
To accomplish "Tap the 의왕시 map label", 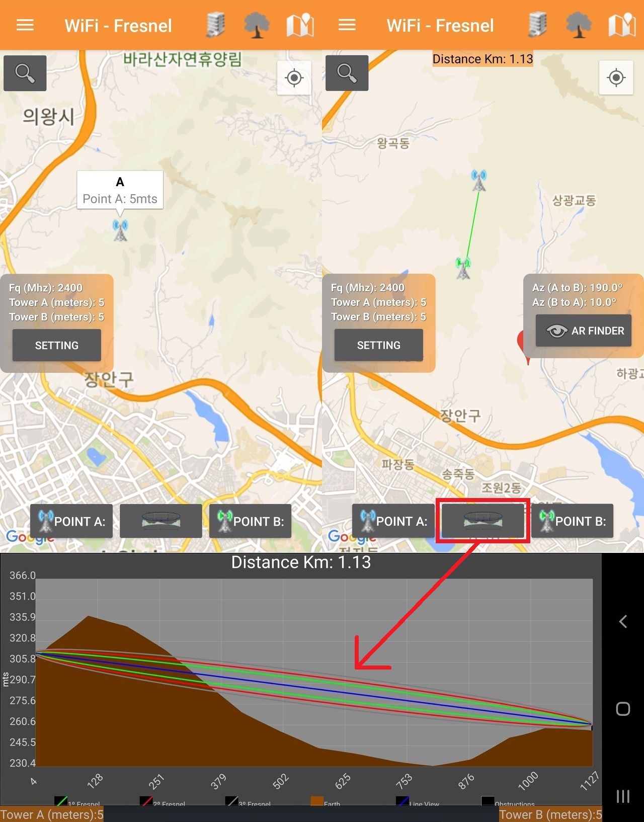I will pos(48,117).
